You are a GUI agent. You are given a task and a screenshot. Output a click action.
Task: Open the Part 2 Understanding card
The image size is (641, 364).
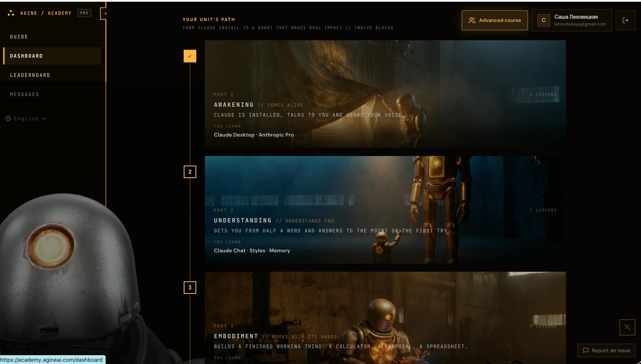coord(385,210)
